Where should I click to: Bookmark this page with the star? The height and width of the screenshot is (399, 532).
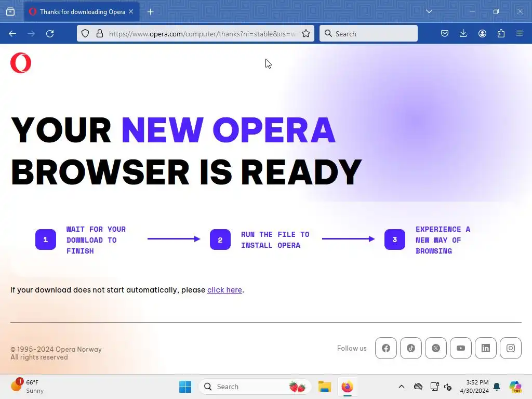click(305, 33)
